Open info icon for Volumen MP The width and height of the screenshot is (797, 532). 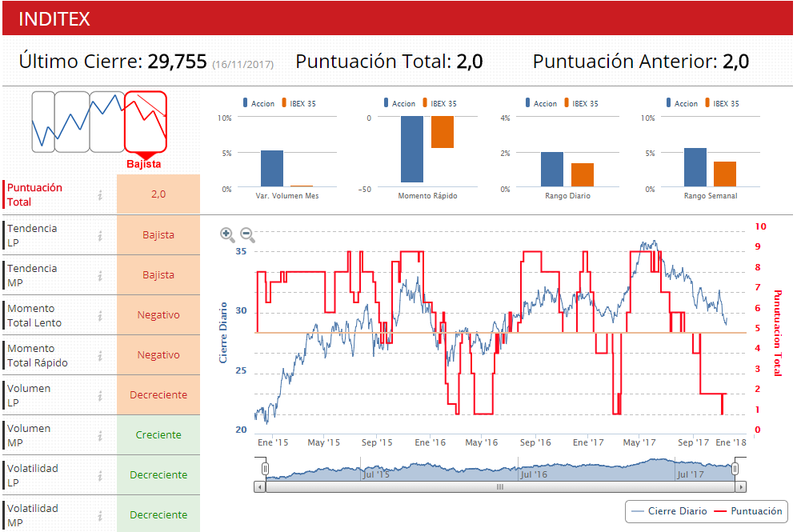click(x=100, y=435)
